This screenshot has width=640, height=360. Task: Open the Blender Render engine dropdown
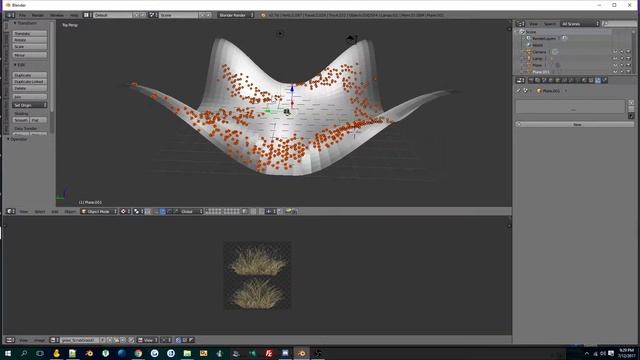click(236, 15)
